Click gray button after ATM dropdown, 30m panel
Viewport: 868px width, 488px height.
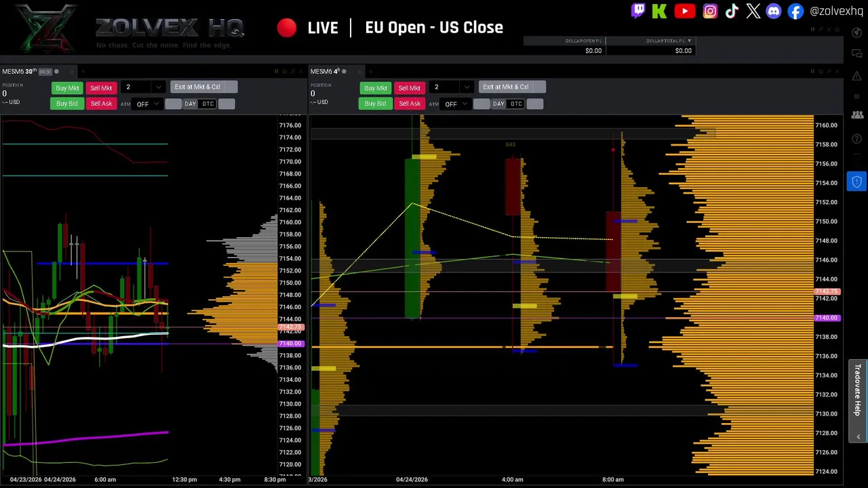tap(173, 104)
